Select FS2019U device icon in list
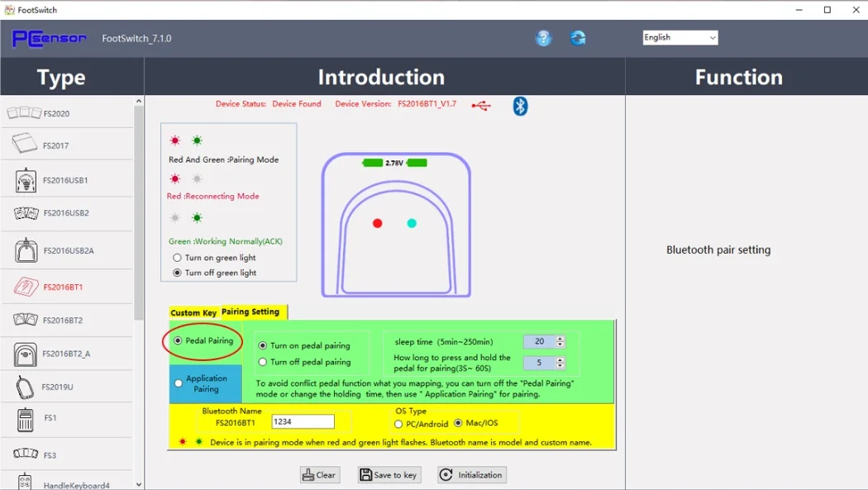Viewport: 868px width, 490px height. click(25, 387)
